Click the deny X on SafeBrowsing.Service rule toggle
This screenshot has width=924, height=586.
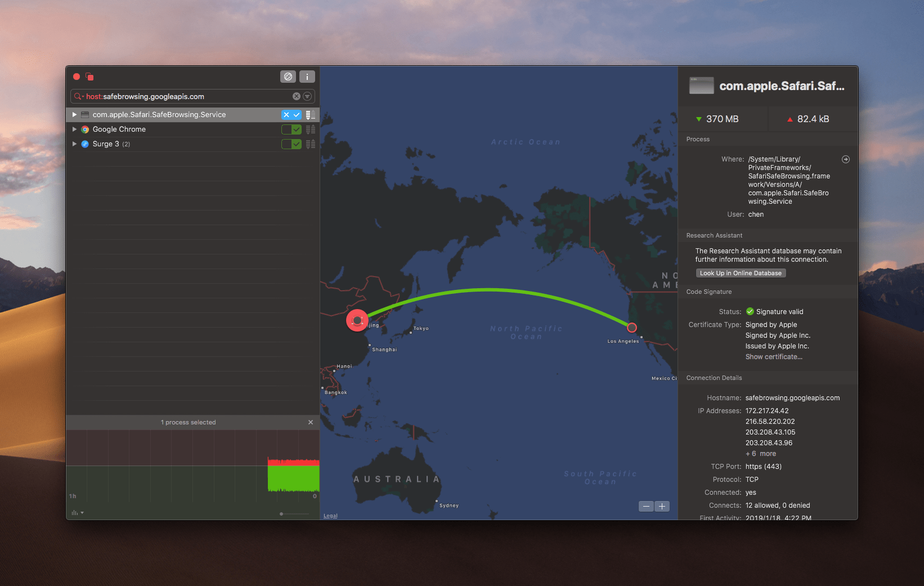pyautogui.click(x=286, y=115)
